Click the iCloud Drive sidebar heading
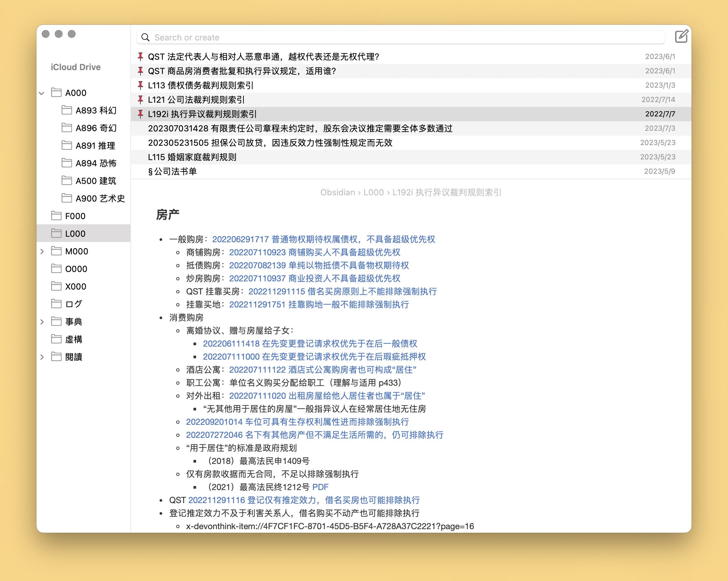The image size is (728, 581). coord(76,67)
